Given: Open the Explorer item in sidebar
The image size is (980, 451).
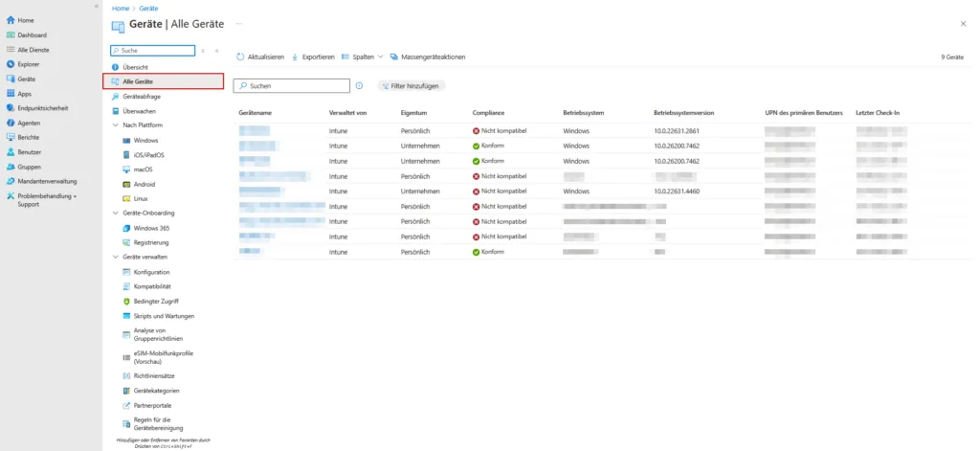Looking at the screenshot, I should (28, 64).
